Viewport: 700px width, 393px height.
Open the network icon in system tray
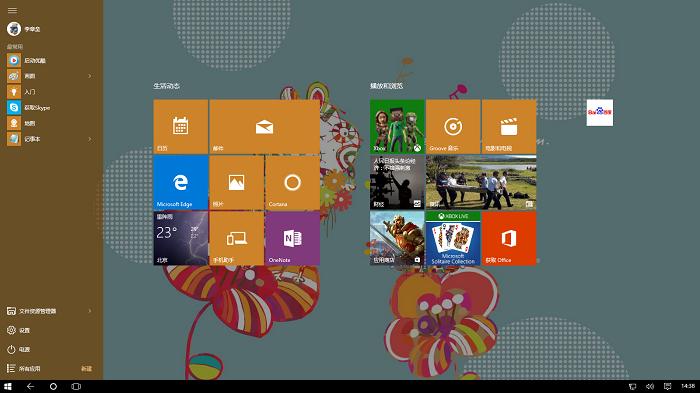tap(633, 386)
